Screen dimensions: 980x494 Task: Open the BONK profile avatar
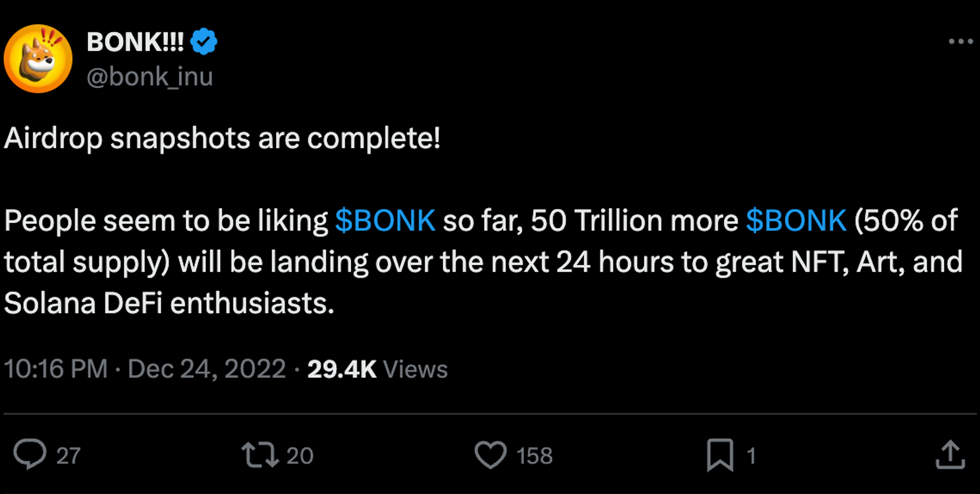coord(38,59)
